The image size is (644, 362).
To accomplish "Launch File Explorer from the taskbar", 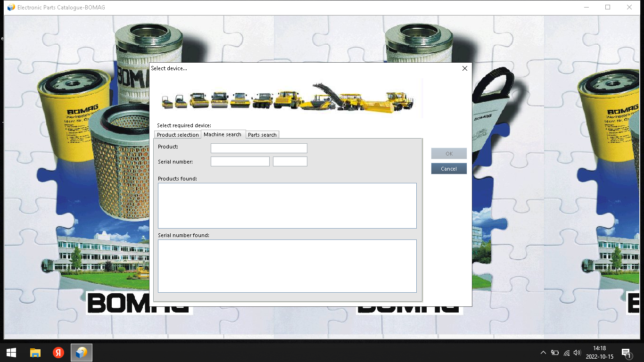I will pyautogui.click(x=35, y=353).
